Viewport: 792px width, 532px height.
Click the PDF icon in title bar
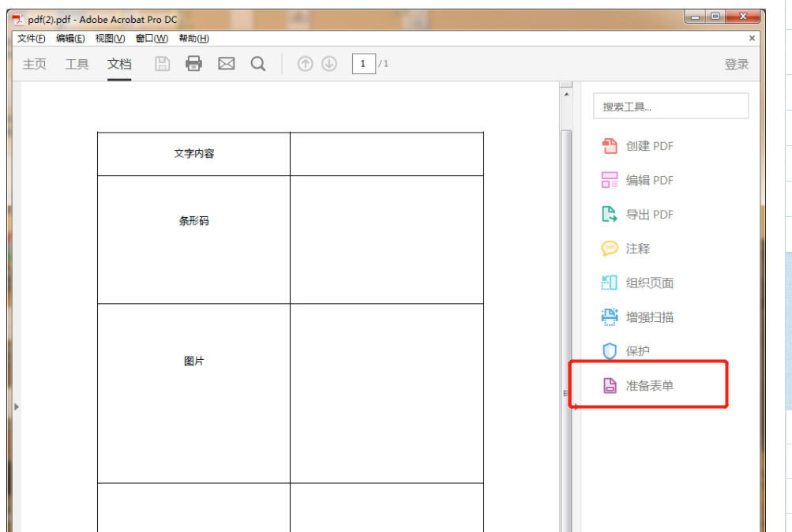18,20
